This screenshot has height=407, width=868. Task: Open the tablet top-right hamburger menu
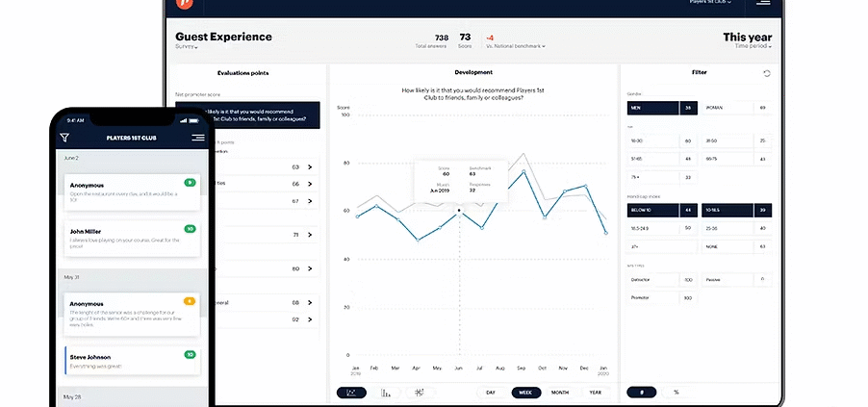tap(762, 3)
